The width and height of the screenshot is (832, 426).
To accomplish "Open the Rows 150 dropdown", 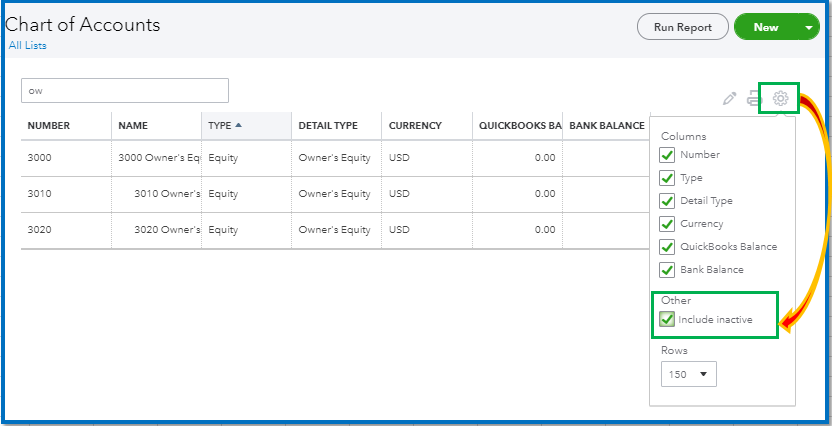I will tap(689, 374).
